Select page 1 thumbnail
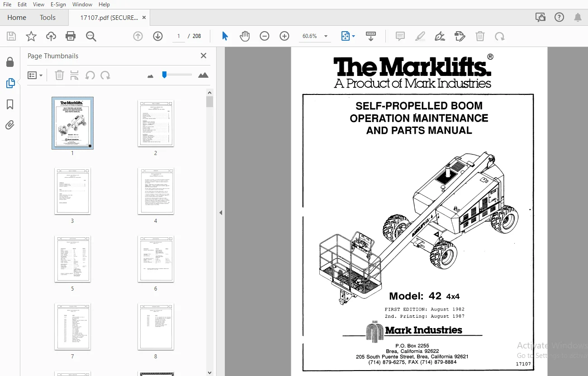 pyautogui.click(x=72, y=123)
